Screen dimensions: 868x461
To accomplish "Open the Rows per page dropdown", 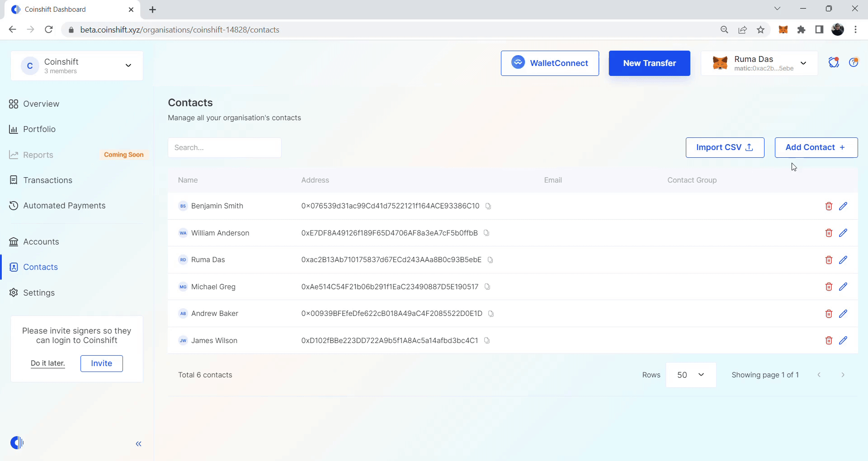I will 691,375.
